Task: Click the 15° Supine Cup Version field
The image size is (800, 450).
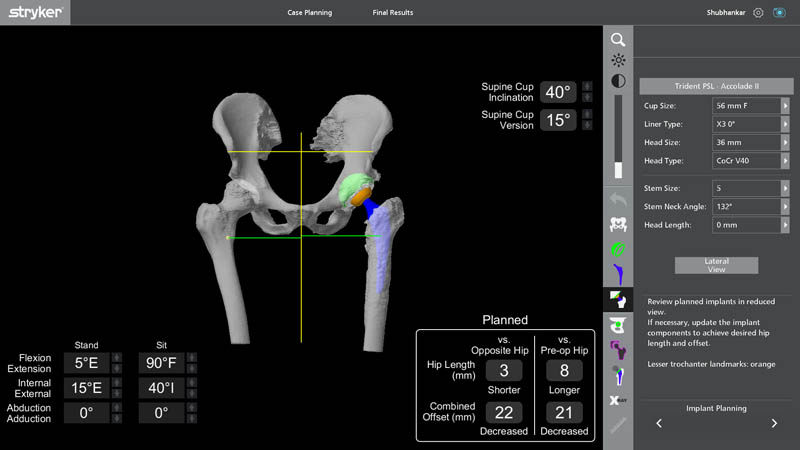Action: click(x=558, y=120)
